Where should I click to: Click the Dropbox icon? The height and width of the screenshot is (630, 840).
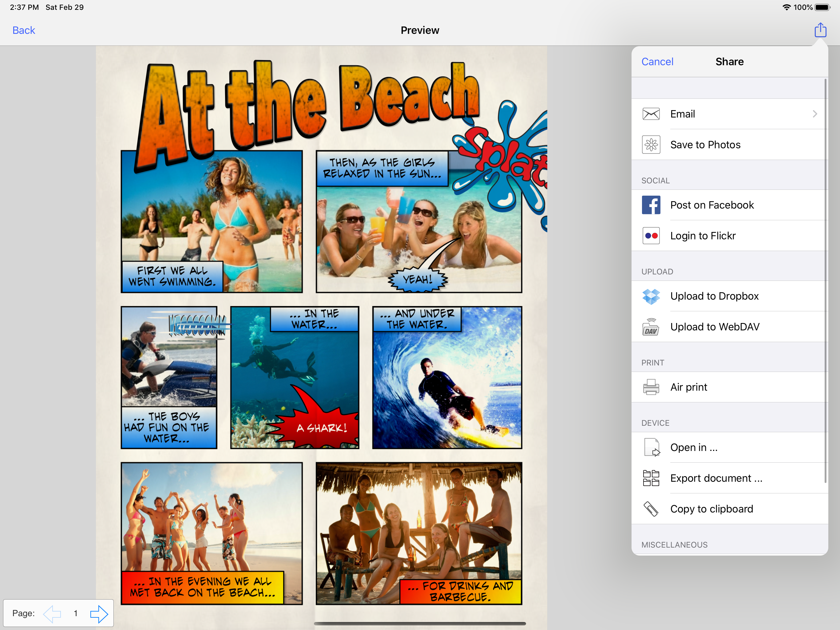pyautogui.click(x=651, y=296)
